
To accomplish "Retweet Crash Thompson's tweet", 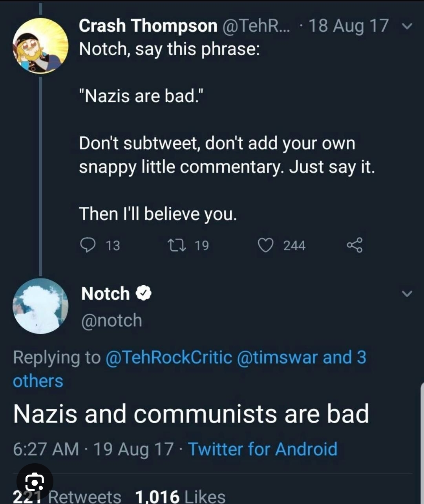I will click(x=175, y=246).
